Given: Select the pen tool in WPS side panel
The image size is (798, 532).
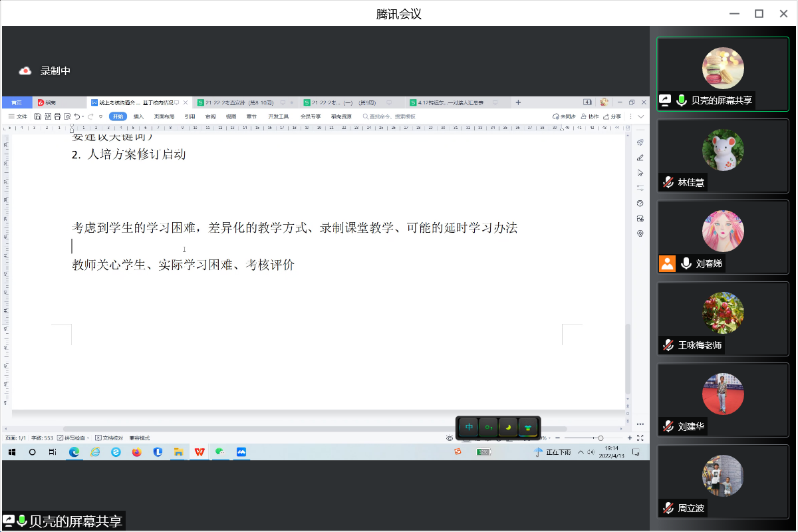Looking at the screenshot, I should pos(640,158).
